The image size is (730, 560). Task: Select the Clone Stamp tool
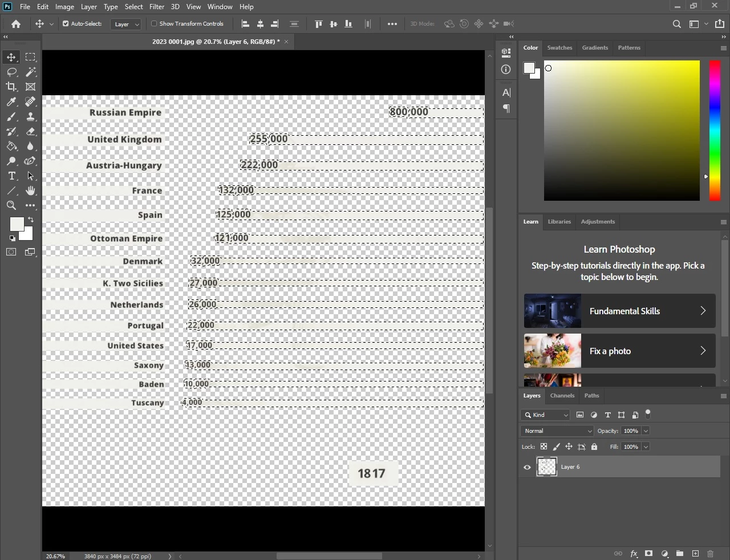coord(31,116)
